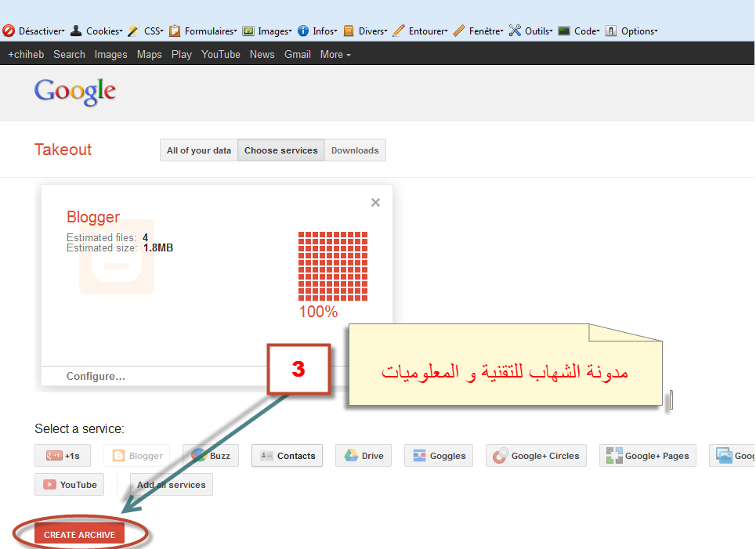Add the Goggles service
The image size is (756, 549).
(x=439, y=456)
